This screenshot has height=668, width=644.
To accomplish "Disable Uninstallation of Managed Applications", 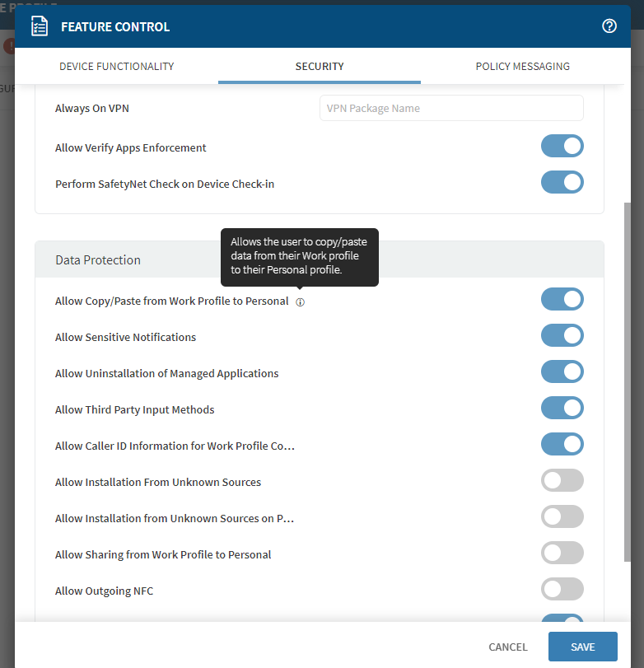I will (562, 372).
